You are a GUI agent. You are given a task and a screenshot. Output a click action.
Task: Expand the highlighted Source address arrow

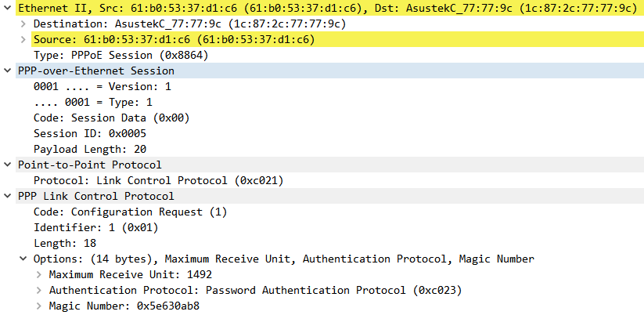[x=23, y=39]
